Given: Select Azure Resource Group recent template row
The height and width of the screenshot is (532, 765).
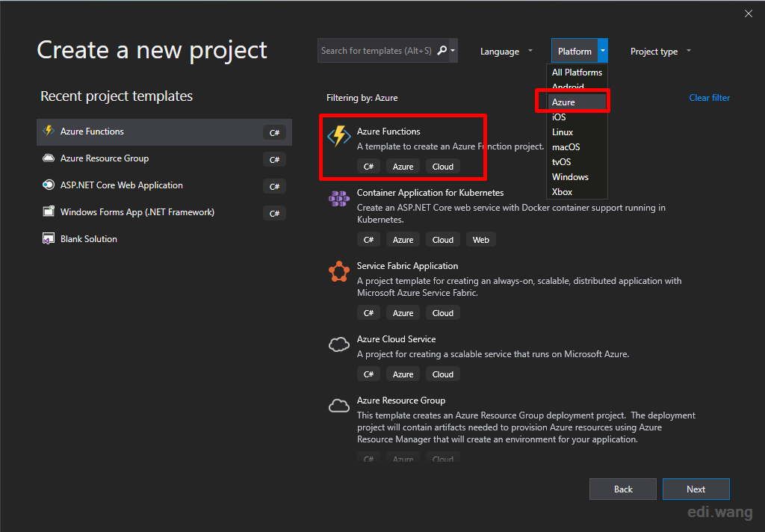Looking at the screenshot, I should point(164,158).
